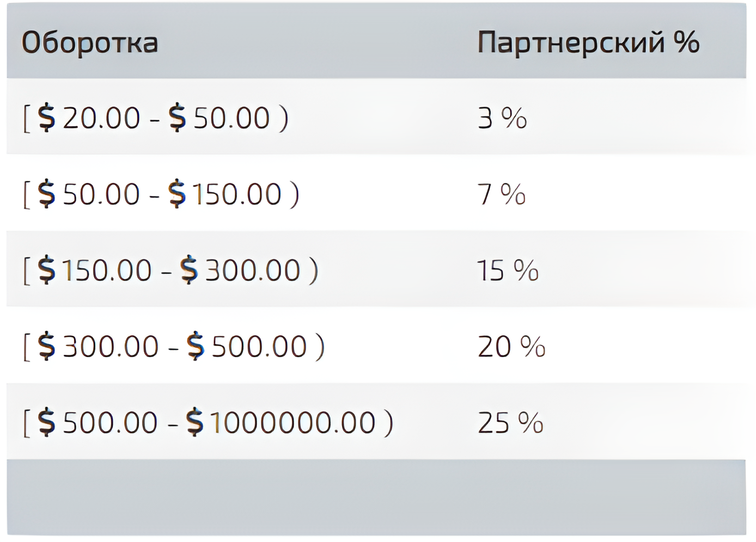Click the dollar sign before 150.00 in second row
Viewport: 756px width, 542px height.
point(177,194)
